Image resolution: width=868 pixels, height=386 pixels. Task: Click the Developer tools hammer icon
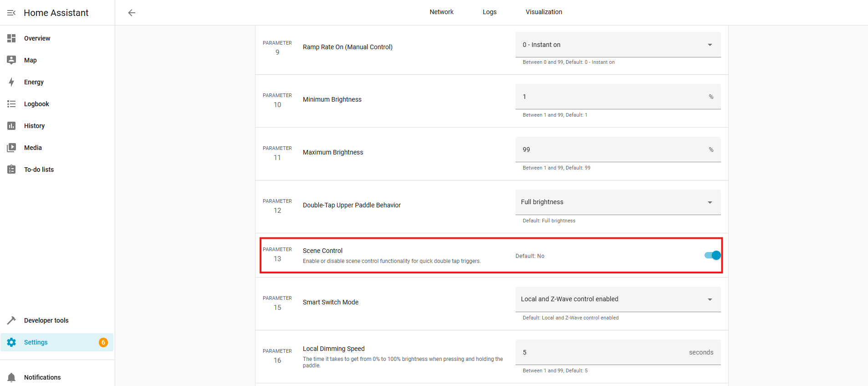11,320
